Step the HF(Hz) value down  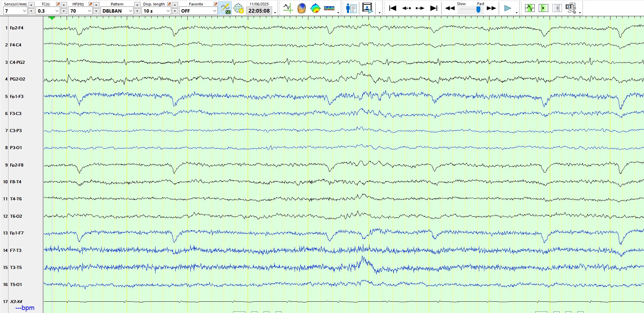tap(96, 11)
